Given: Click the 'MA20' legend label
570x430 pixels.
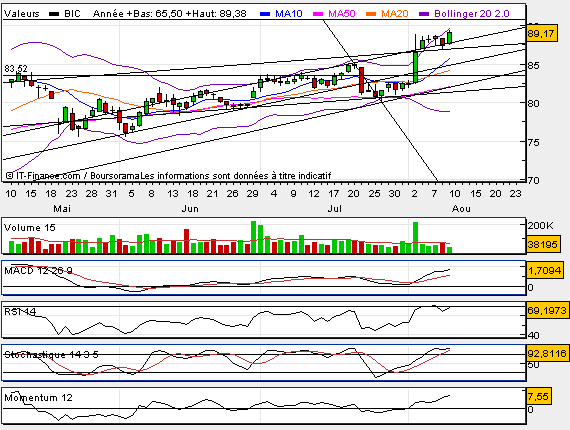Looking at the screenshot, I should pyautogui.click(x=395, y=14).
